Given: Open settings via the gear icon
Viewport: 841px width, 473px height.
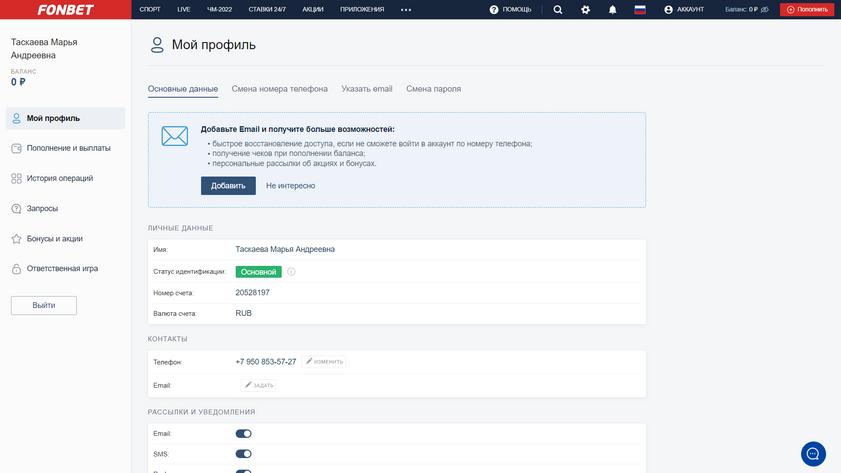Looking at the screenshot, I should (x=585, y=9).
